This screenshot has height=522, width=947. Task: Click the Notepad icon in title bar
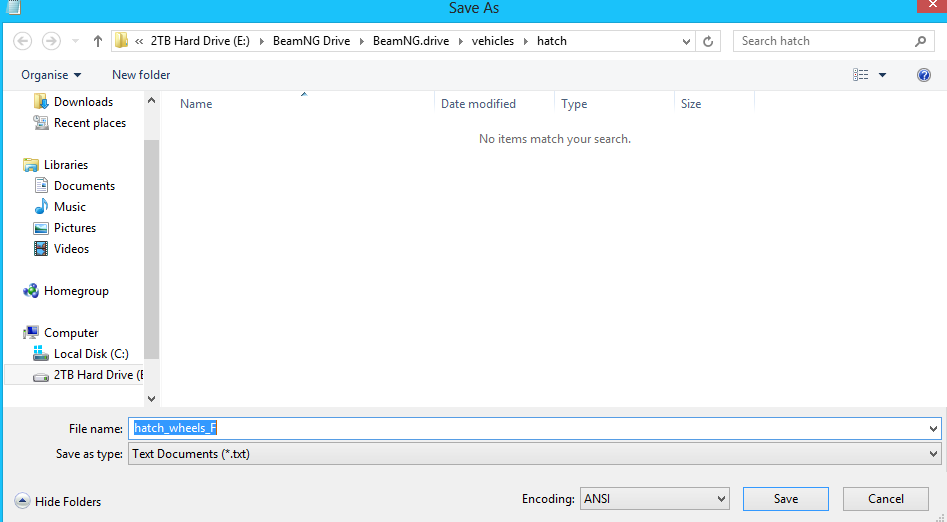(x=13, y=7)
